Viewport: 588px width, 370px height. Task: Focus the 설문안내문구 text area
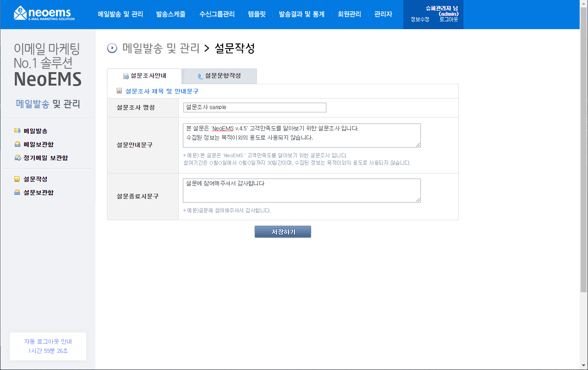302,136
